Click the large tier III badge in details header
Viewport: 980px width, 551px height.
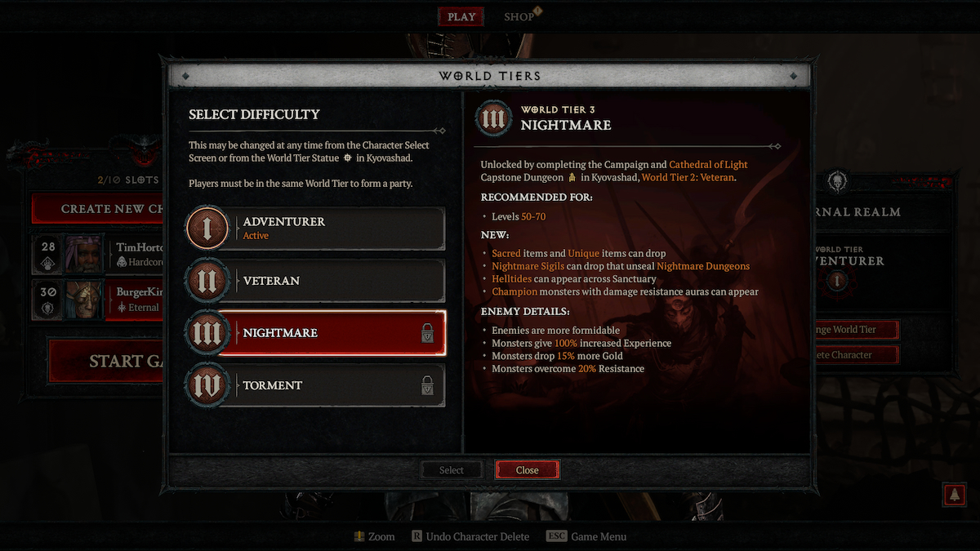[494, 118]
